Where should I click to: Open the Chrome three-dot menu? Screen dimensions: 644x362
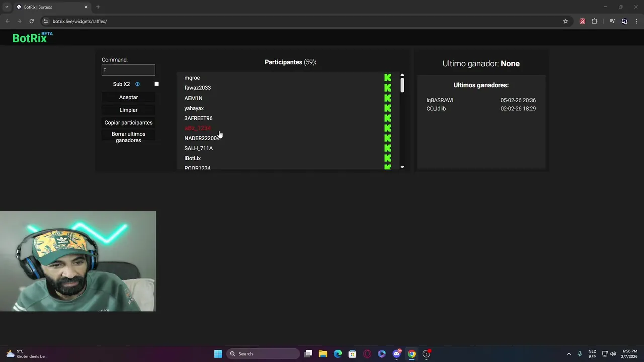636,21
